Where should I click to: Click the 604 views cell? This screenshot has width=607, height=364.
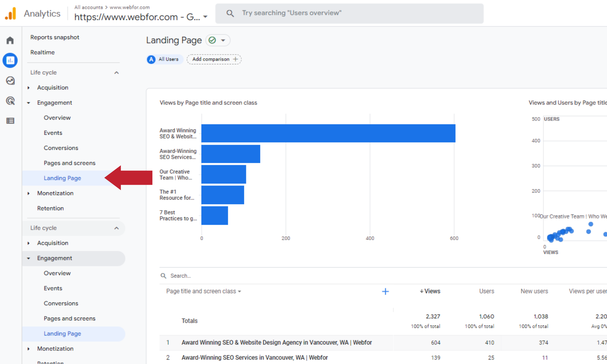tap(436, 342)
